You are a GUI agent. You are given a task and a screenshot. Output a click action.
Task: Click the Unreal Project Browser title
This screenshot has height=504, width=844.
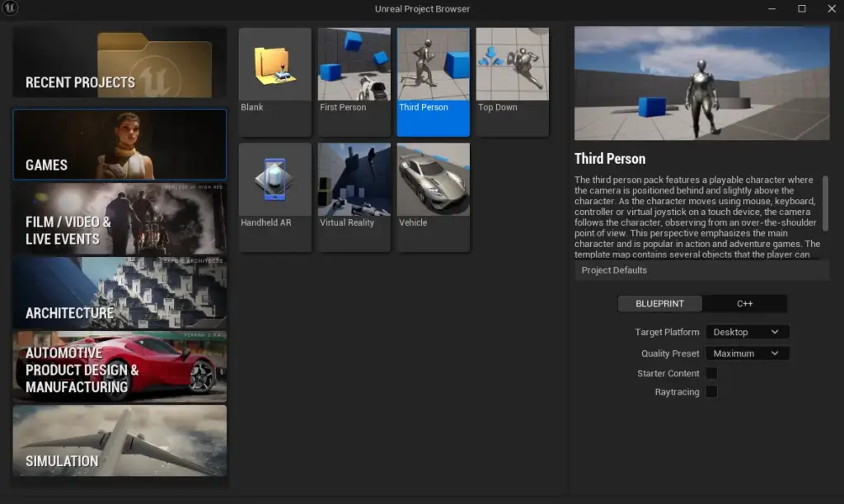coord(423,8)
